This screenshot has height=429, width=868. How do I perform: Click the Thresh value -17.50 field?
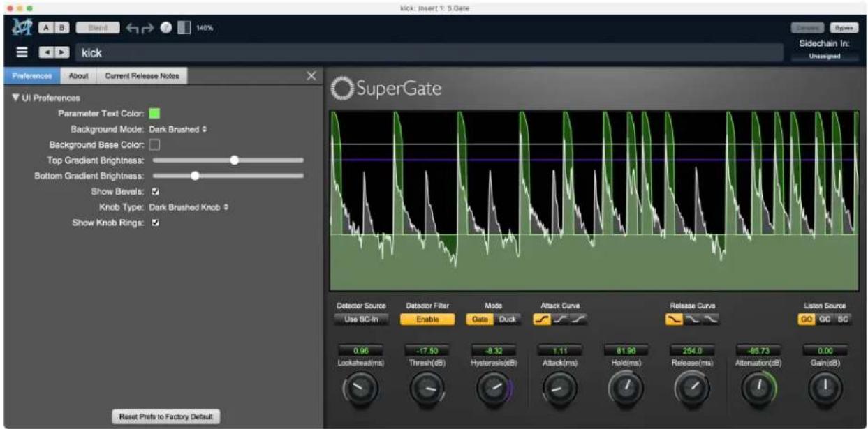427,350
